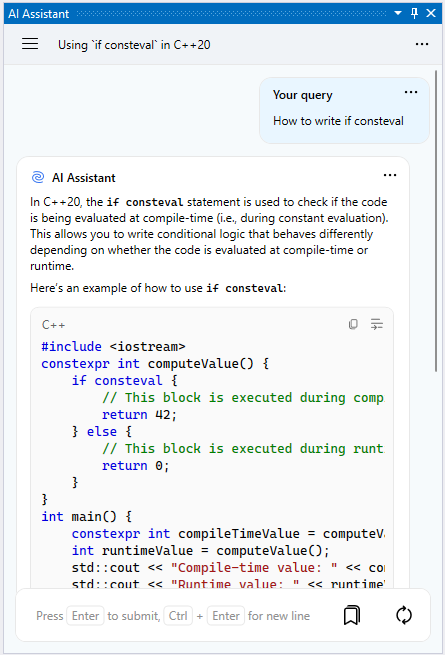Select the chat title 'Using if consteval in C++20'

(134, 45)
